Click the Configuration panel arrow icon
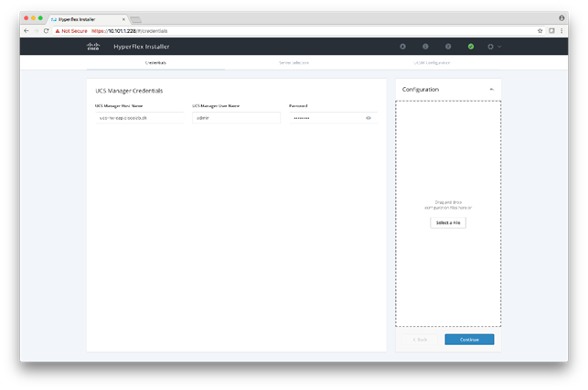588x390 pixels. point(492,90)
